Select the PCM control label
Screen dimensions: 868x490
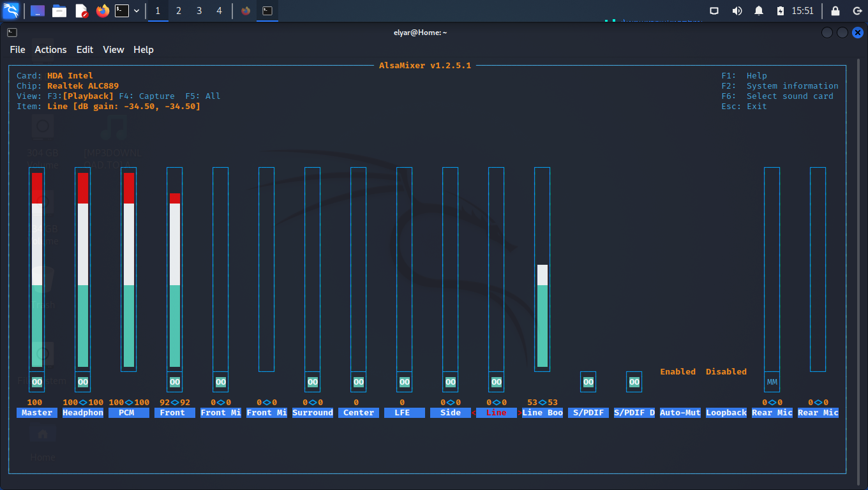[x=129, y=413]
